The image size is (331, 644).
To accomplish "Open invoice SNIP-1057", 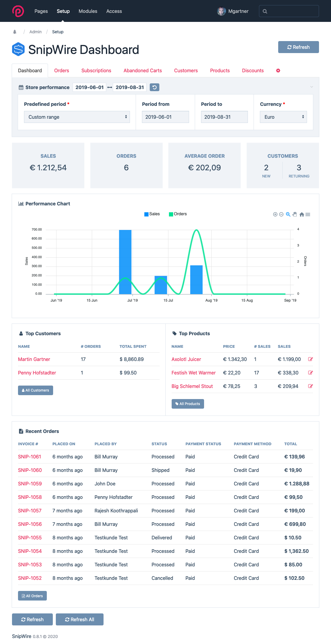I will coord(30,511).
